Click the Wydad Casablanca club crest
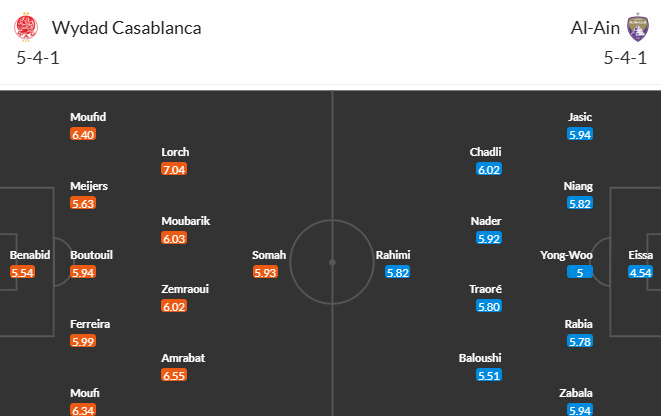 [x=26, y=27]
